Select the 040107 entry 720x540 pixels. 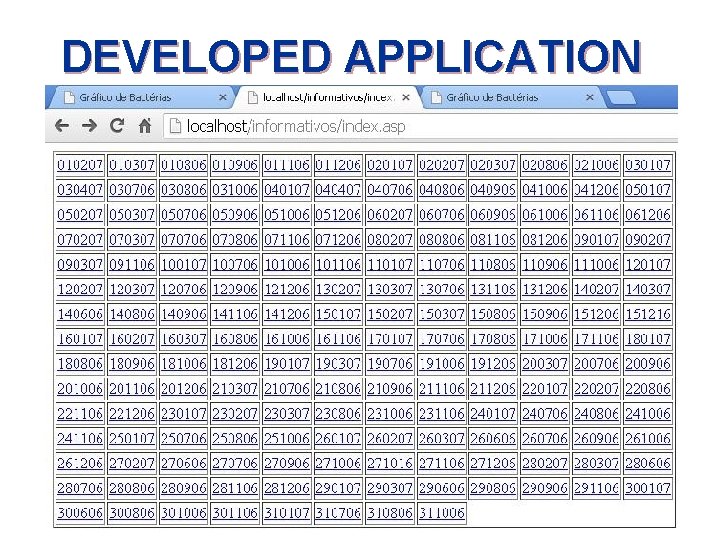[x=287, y=189]
